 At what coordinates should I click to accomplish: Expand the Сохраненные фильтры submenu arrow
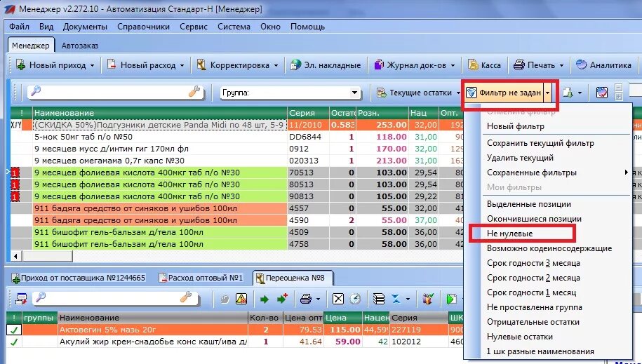[x=626, y=173]
